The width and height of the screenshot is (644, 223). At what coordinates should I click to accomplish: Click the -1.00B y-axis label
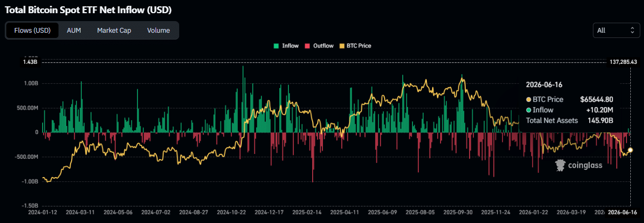pos(31,181)
